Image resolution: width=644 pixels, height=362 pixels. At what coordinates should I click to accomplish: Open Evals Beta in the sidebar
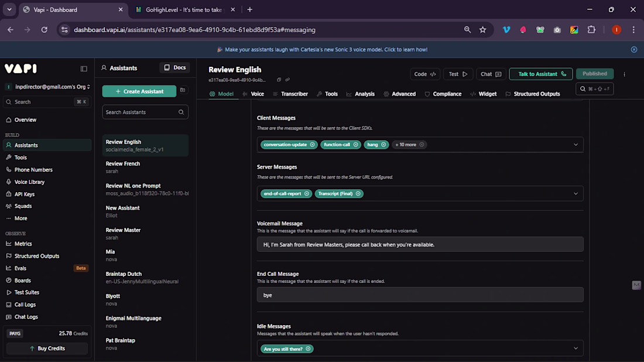coord(47,268)
